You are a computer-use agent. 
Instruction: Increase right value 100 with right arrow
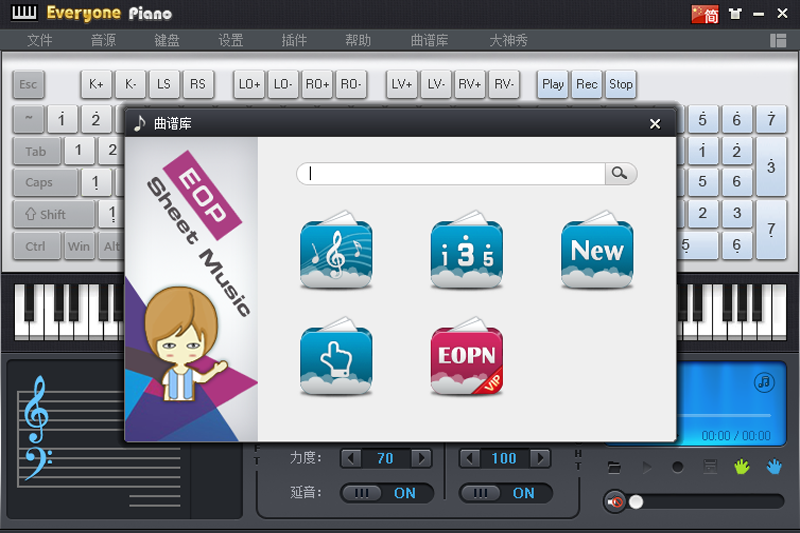pyautogui.click(x=540, y=459)
